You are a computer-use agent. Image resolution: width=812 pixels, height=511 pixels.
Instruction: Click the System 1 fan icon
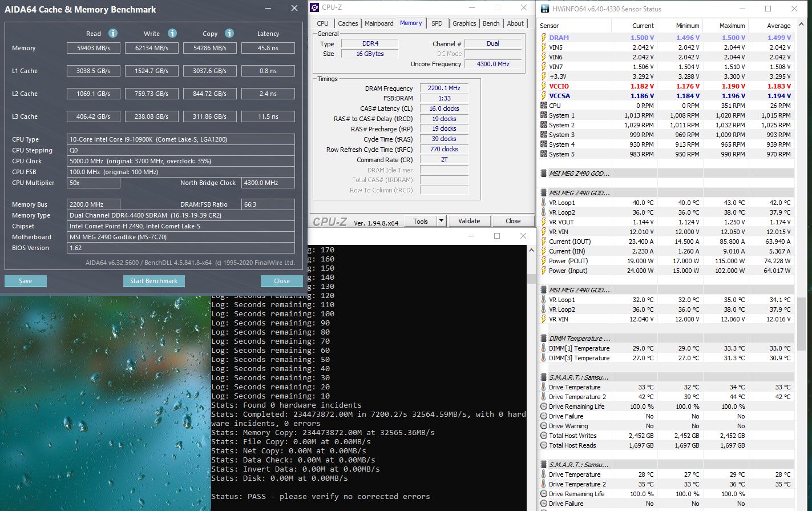[x=544, y=115]
